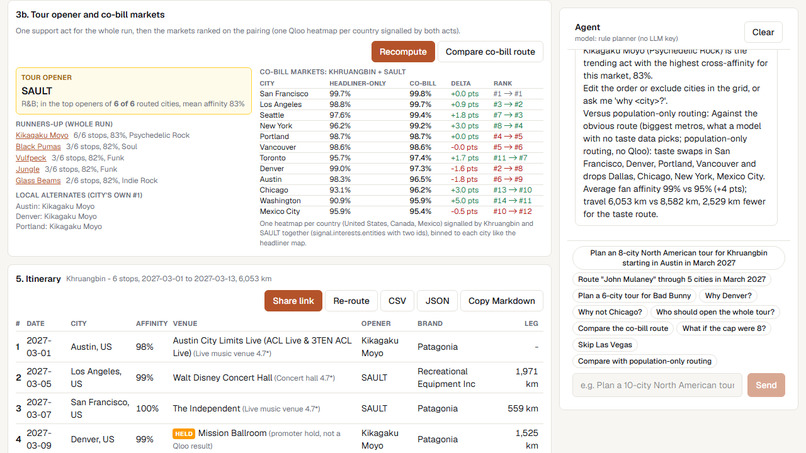The width and height of the screenshot is (806, 453).
Task: Click the Austin co-bill market row
Action: 401,179
